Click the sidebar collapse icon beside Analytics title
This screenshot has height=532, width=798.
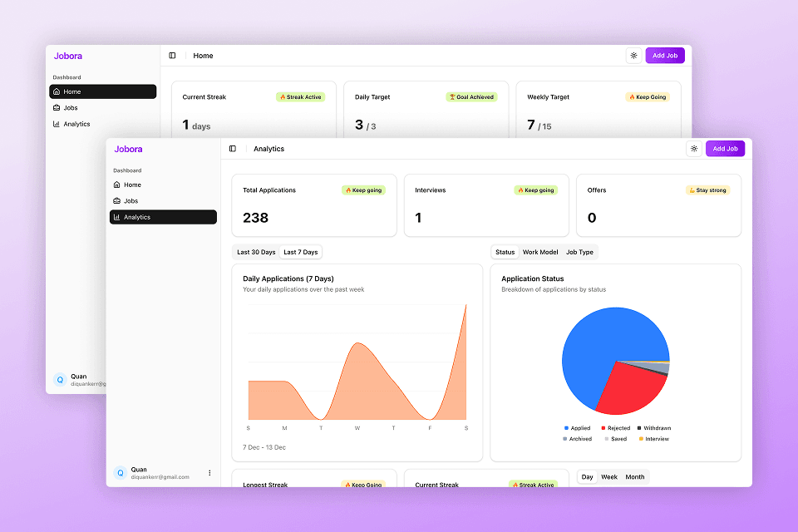coord(233,149)
